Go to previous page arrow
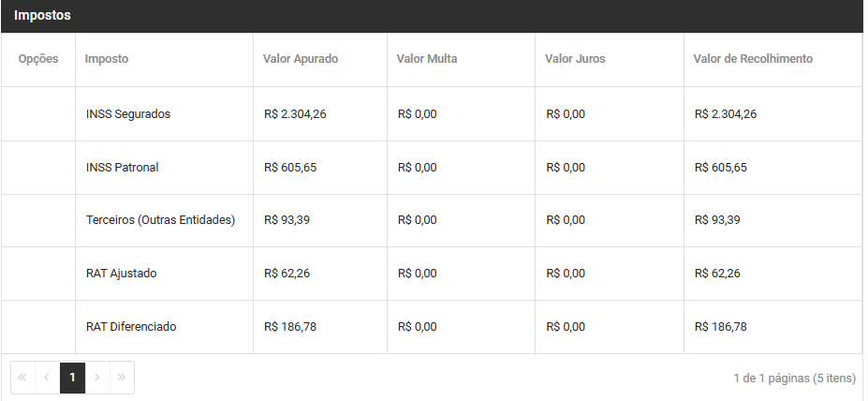Image resolution: width=868 pixels, height=401 pixels. click(x=47, y=378)
